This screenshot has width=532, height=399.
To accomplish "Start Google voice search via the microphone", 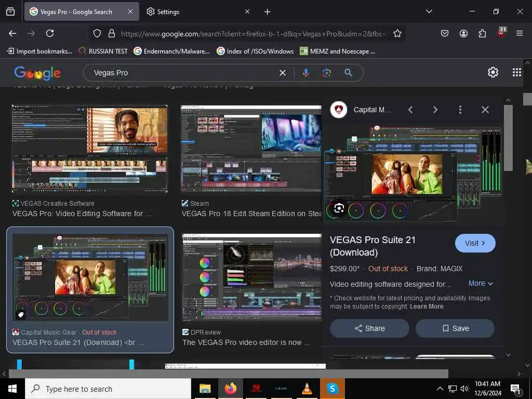I will point(305,73).
